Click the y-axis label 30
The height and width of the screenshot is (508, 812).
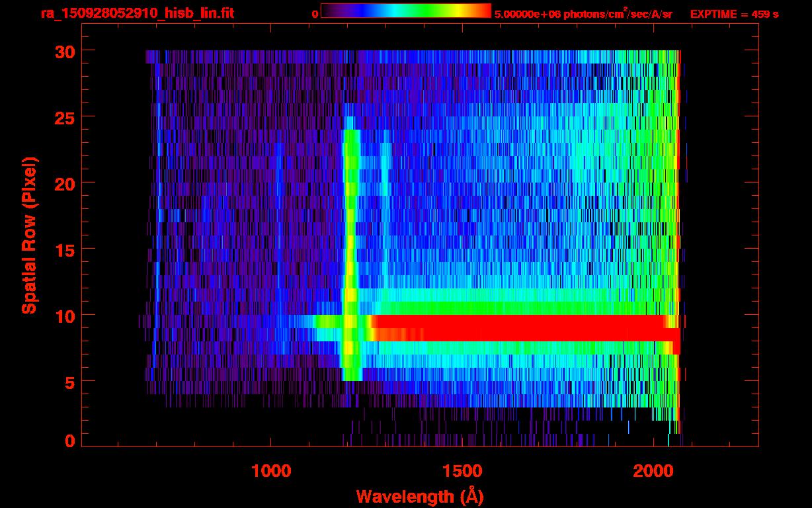coord(64,51)
